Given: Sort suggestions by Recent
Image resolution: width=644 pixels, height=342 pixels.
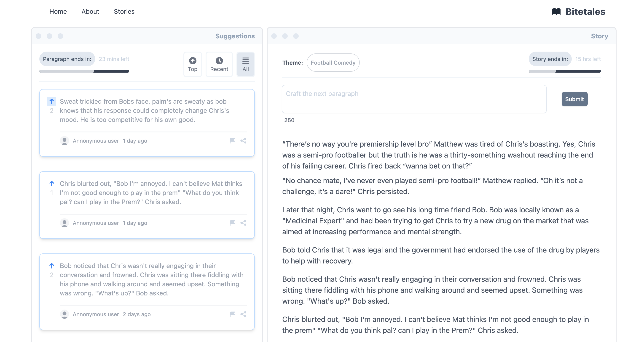Looking at the screenshot, I should (219, 64).
